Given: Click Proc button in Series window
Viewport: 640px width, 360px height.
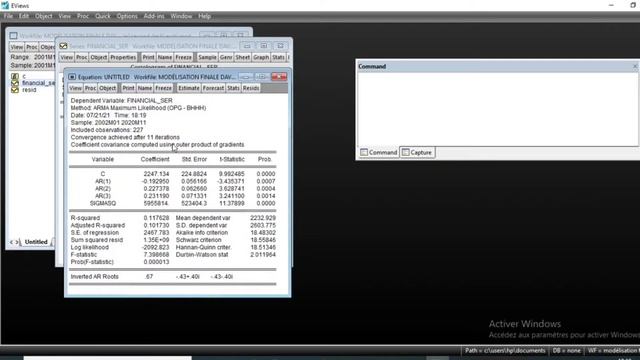Looking at the screenshot, I should tap(82, 58).
